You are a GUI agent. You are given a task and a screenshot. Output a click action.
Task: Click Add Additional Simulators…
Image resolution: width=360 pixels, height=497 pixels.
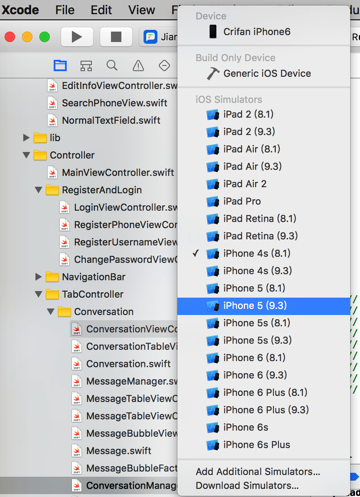(258, 472)
